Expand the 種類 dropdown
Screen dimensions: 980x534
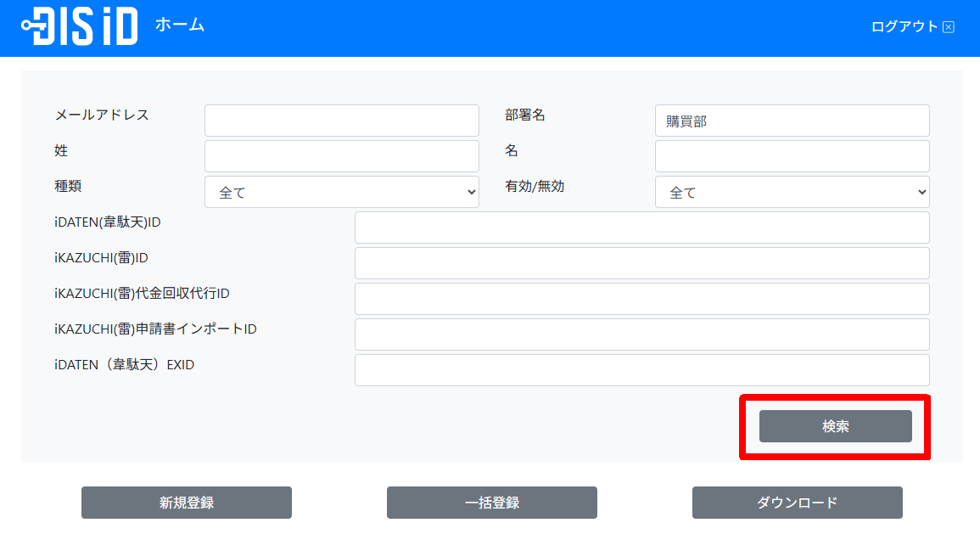pos(341,192)
